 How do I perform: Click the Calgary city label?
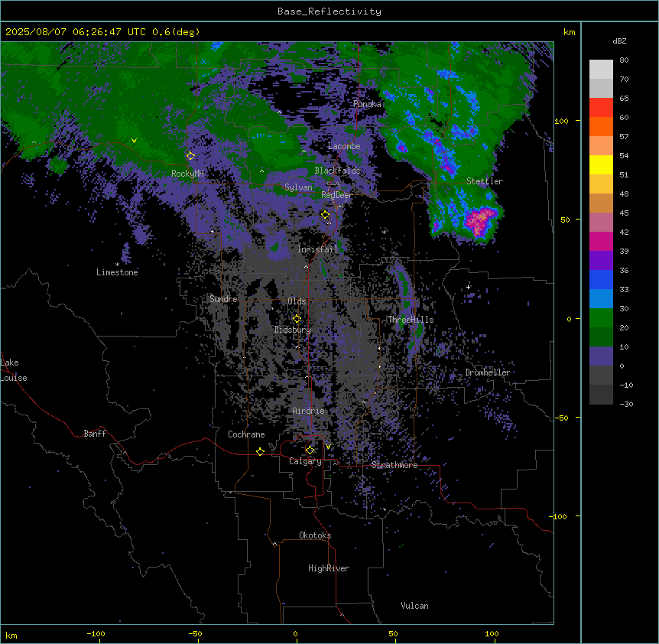pos(305,461)
